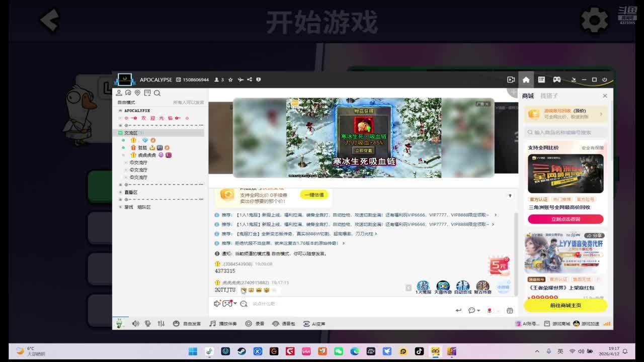Click the search magnifier above channel list
The image size is (644, 362).
click(157, 93)
